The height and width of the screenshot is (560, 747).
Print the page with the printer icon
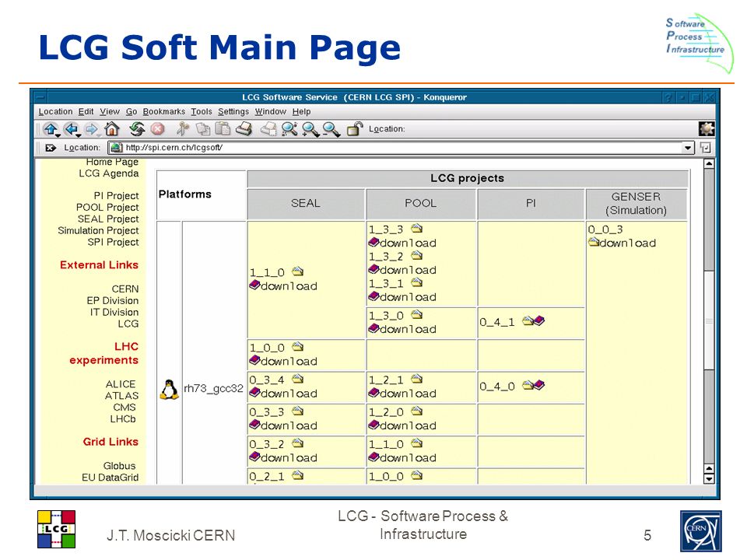(244, 128)
